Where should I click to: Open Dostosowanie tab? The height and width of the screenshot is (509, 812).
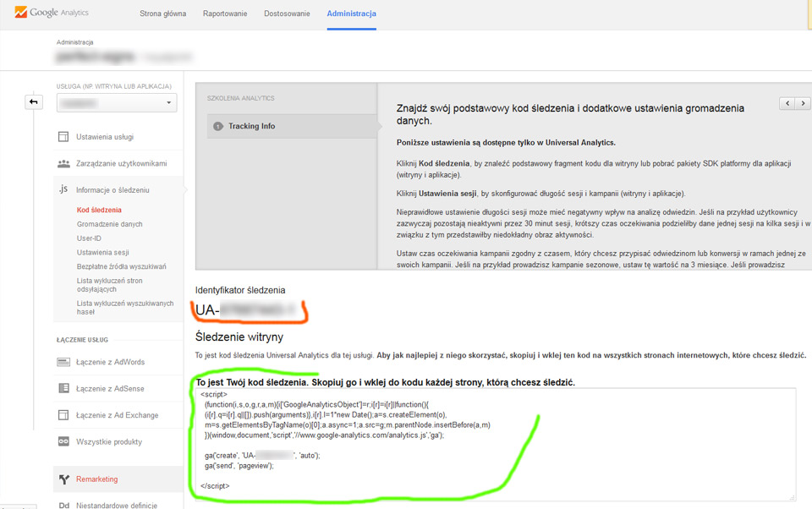click(x=287, y=14)
